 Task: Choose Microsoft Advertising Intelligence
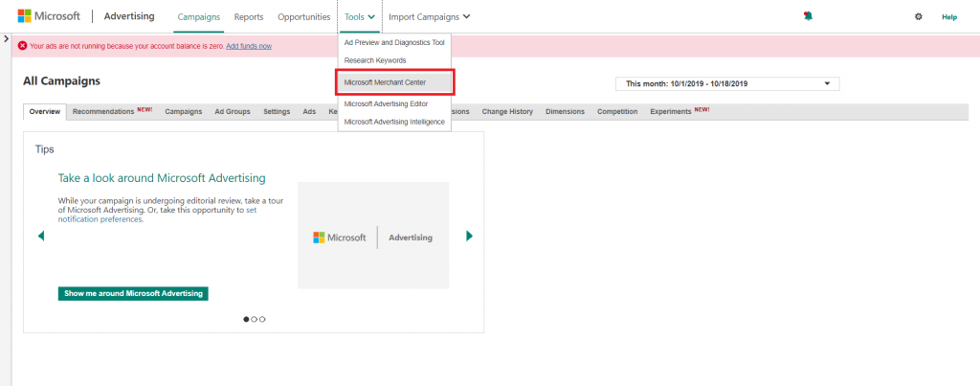tap(394, 122)
